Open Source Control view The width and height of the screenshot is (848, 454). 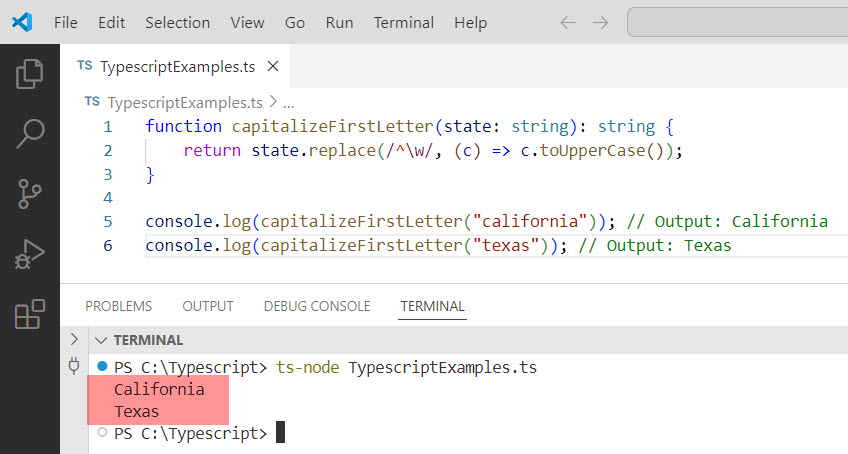[29, 194]
